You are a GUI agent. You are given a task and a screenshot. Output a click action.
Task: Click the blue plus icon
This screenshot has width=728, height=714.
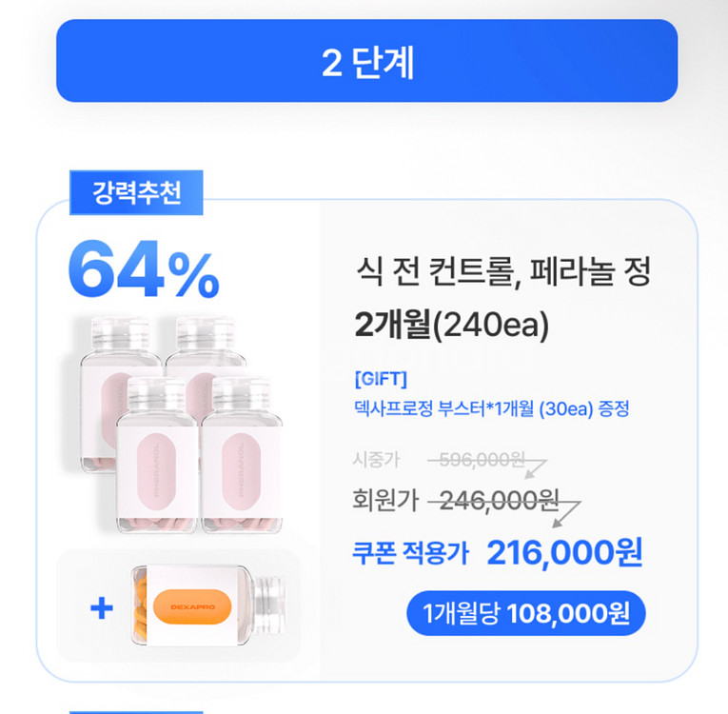102,607
